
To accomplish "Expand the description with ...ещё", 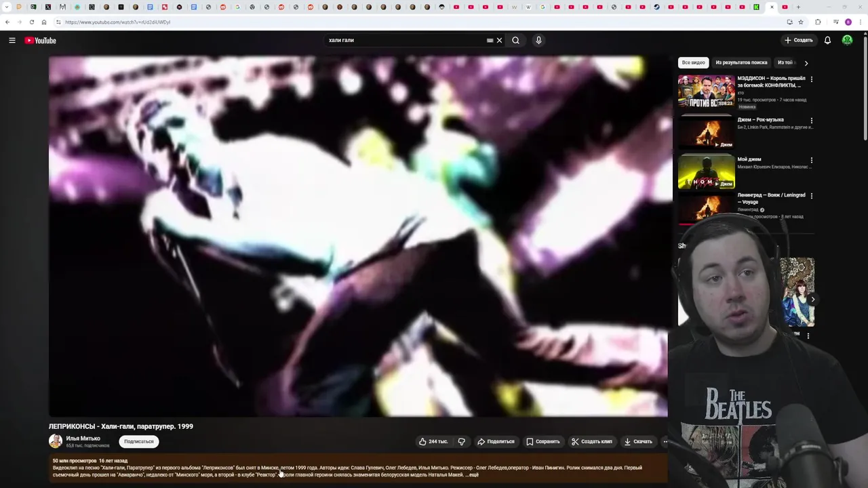I will [x=472, y=475].
